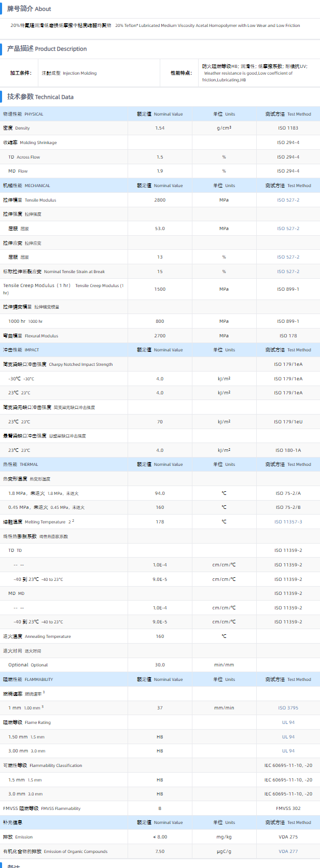
Task: Select the 热性能 THERMAL section header
Action: (x=21, y=464)
